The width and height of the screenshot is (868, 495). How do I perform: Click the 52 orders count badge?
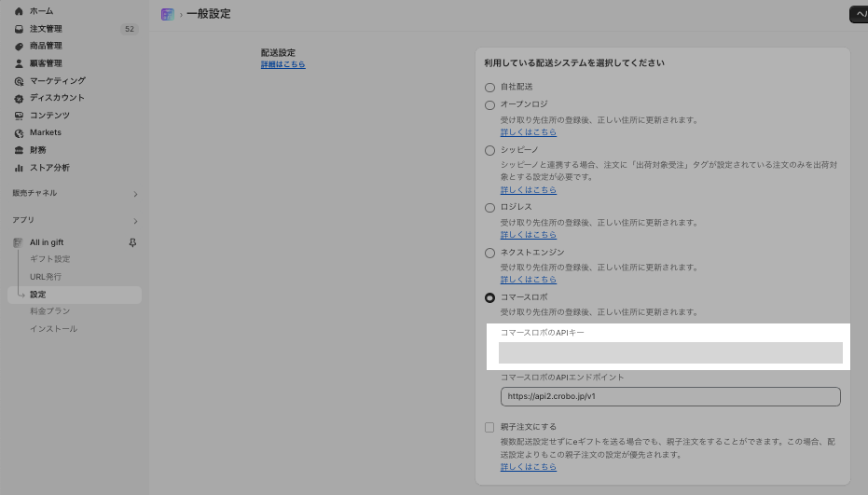(130, 29)
